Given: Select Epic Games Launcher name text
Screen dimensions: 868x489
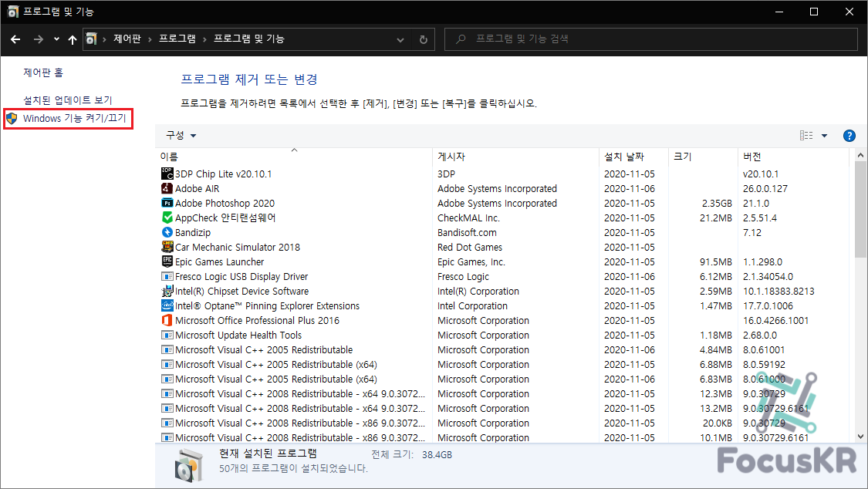Looking at the screenshot, I should coord(219,261).
